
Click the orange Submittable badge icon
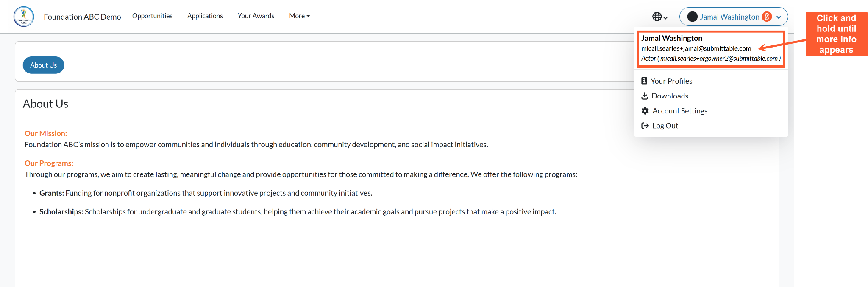click(767, 17)
